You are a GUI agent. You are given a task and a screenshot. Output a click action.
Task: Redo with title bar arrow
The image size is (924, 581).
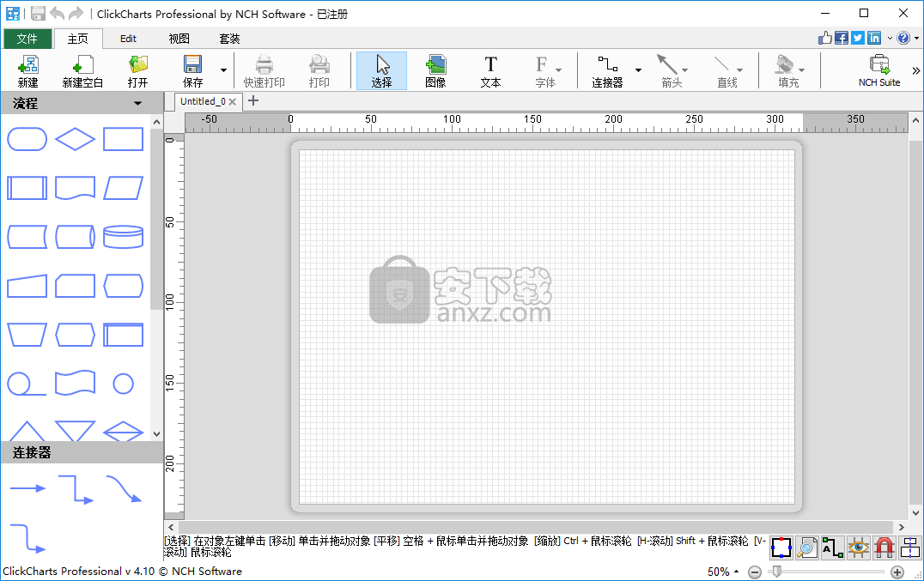[x=76, y=14]
